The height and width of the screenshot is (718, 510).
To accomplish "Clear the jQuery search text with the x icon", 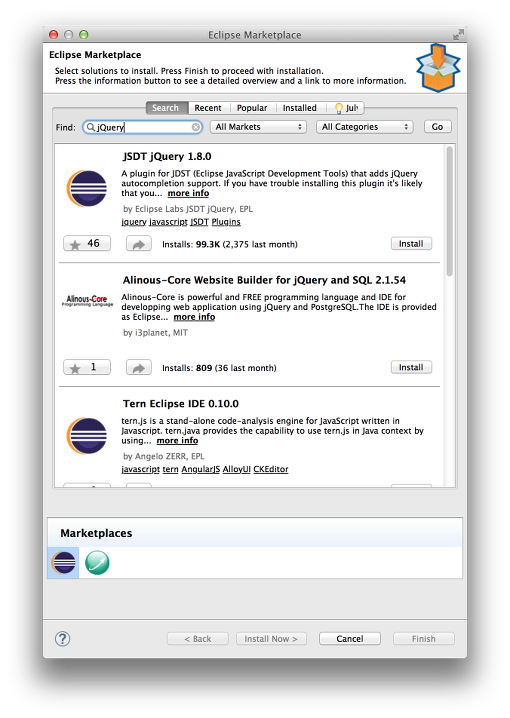I will coord(195,127).
